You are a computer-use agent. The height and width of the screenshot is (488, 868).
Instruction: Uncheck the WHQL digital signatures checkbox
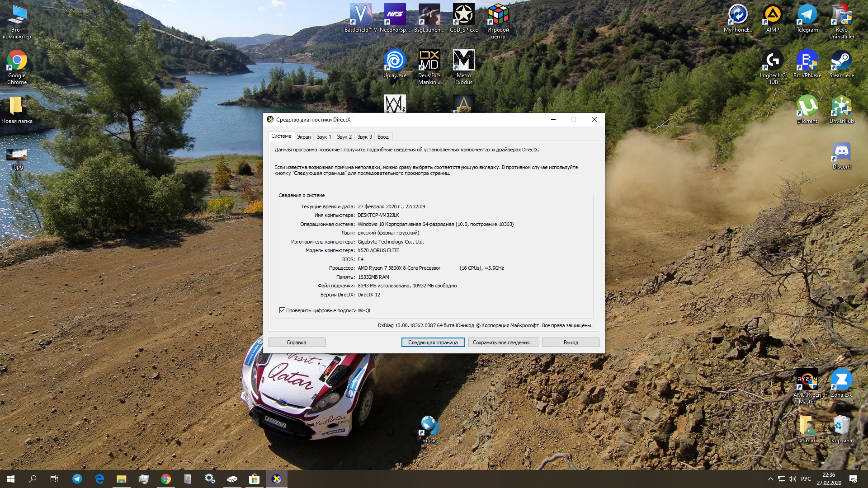[x=282, y=310]
